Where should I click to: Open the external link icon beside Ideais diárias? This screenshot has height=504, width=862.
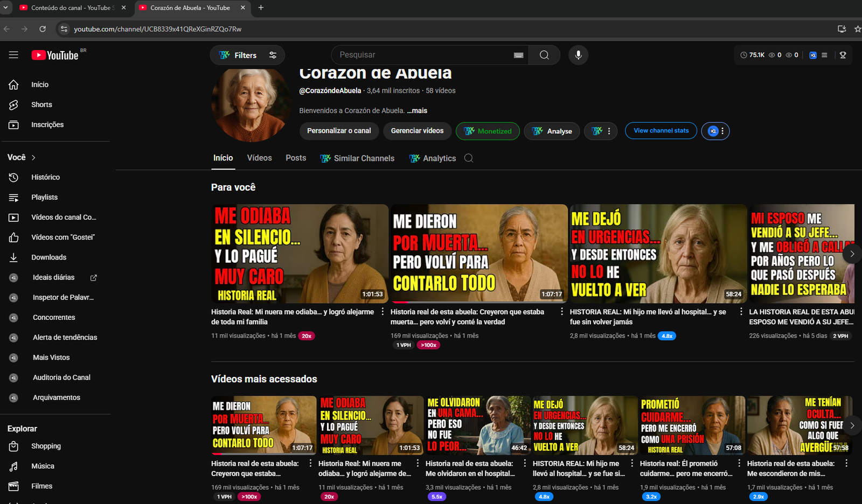[93, 278]
